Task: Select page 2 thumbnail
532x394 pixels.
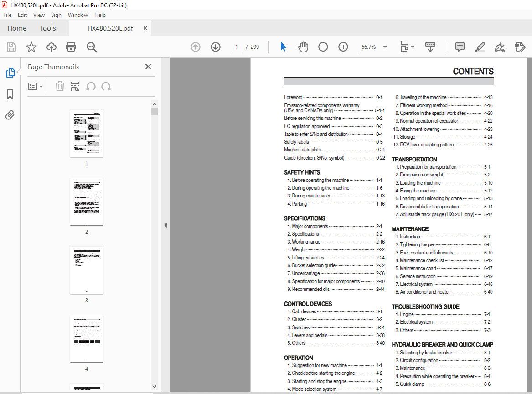Action: click(87, 202)
